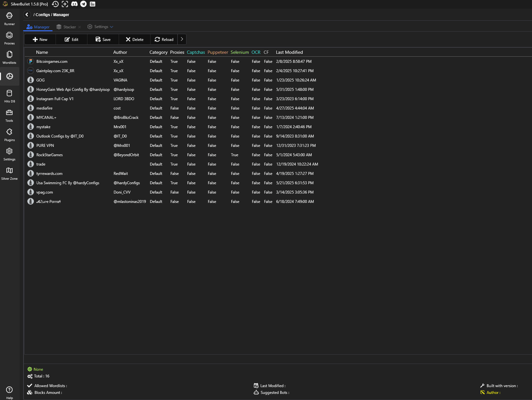Image resolution: width=532 pixels, height=400 pixels.
Task: Open Silver Zone from sidebar
Action: tap(9, 173)
